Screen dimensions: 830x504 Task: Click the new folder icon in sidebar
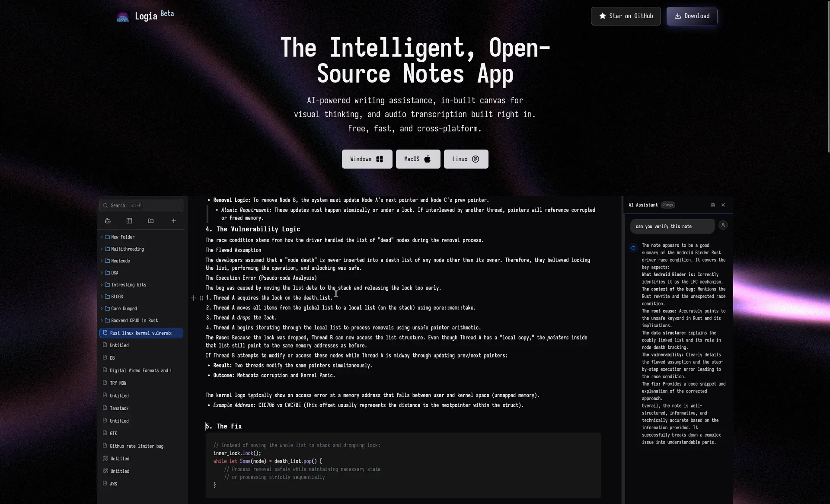(x=151, y=221)
